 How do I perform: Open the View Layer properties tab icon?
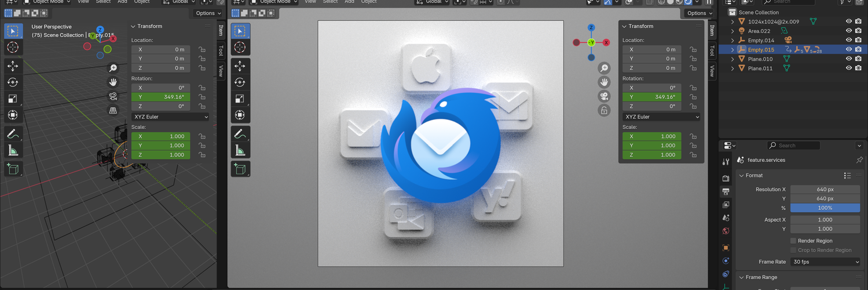726,205
